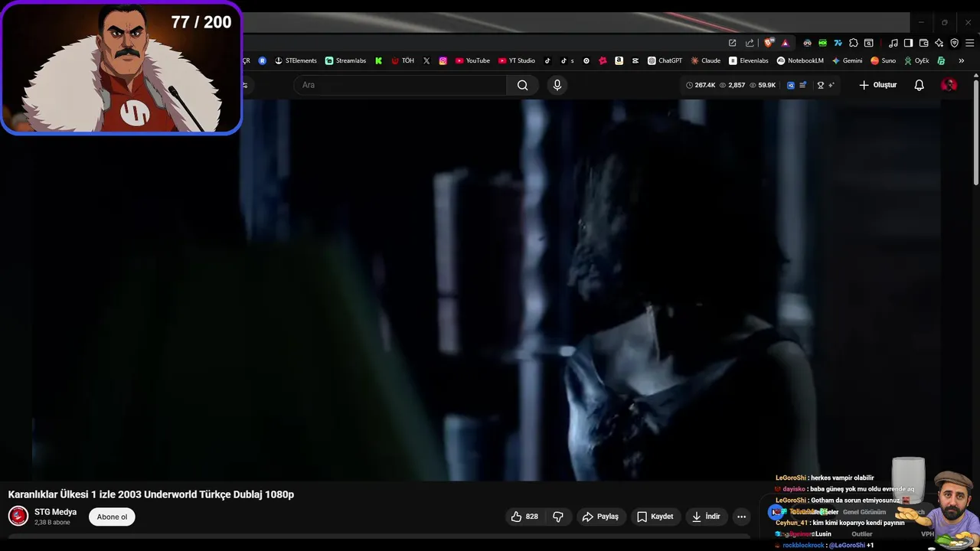Focus the YouTube search field 'Ara'
The height and width of the screenshot is (551, 980).
point(400,85)
